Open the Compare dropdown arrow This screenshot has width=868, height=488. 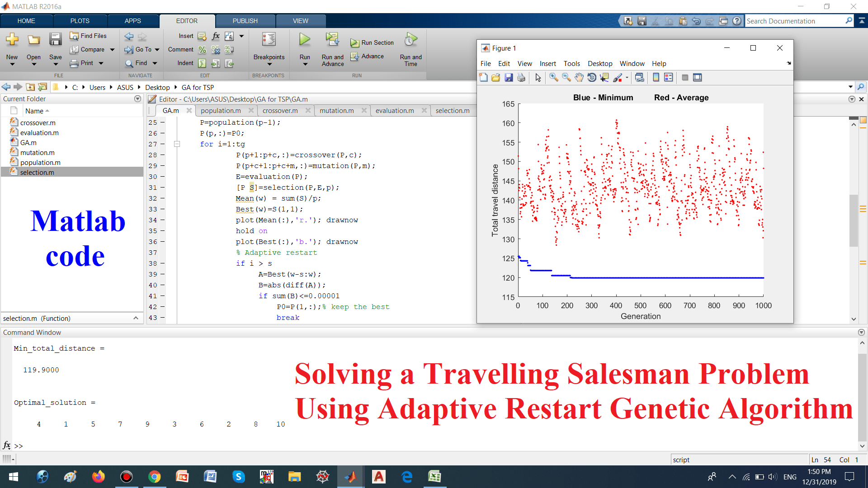click(113, 50)
